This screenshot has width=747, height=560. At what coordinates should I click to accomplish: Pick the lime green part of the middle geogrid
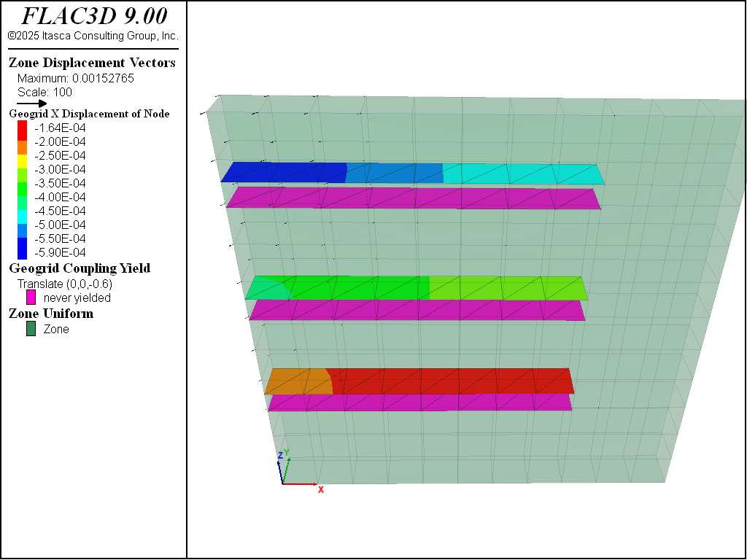click(x=508, y=288)
